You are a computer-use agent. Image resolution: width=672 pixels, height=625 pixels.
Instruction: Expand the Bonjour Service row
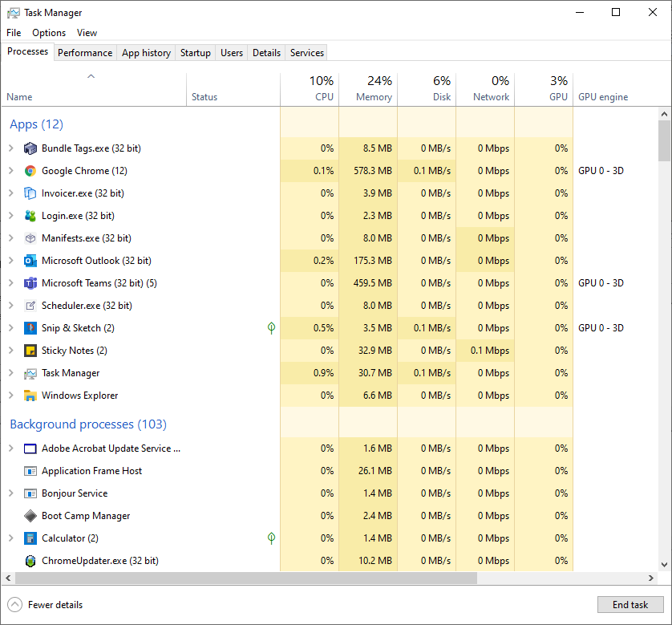click(x=11, y=493)
